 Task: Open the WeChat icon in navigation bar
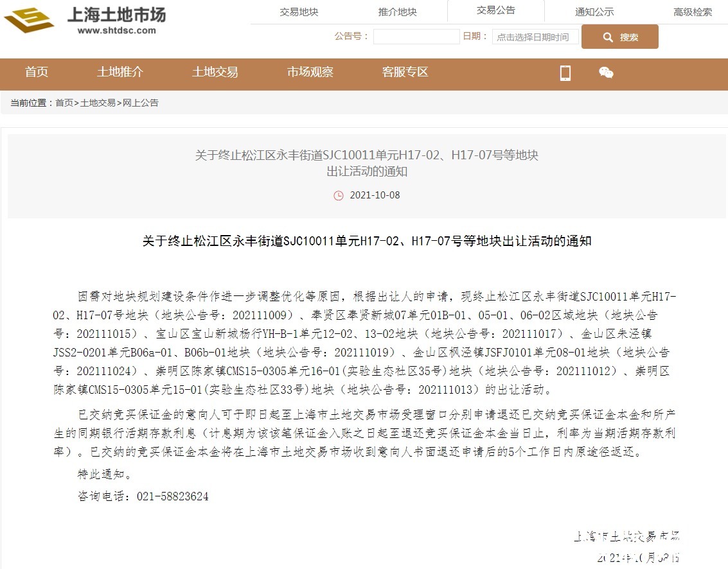pos(606,73)
